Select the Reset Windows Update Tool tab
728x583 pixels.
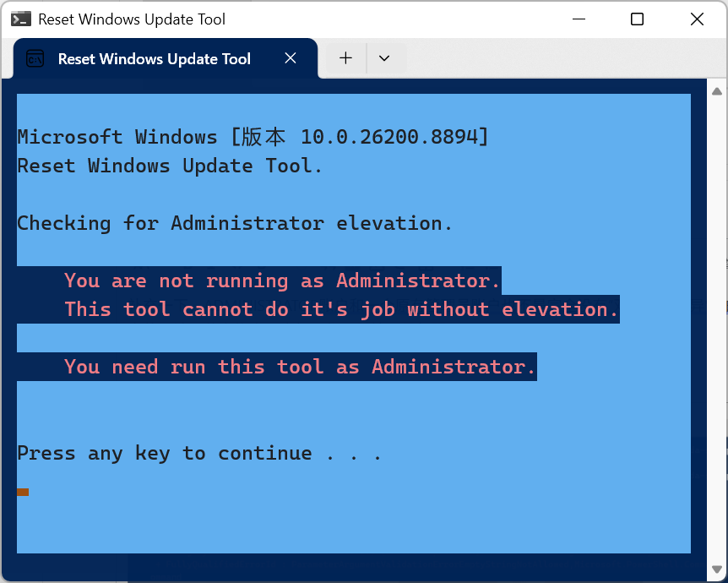(166, 58)
